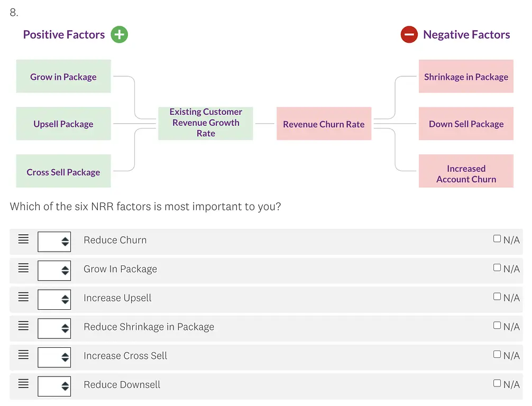532x406 pixels.
Task: Expand rank selector for Reduce Shrinkage in Package
Action: point(54,328)
